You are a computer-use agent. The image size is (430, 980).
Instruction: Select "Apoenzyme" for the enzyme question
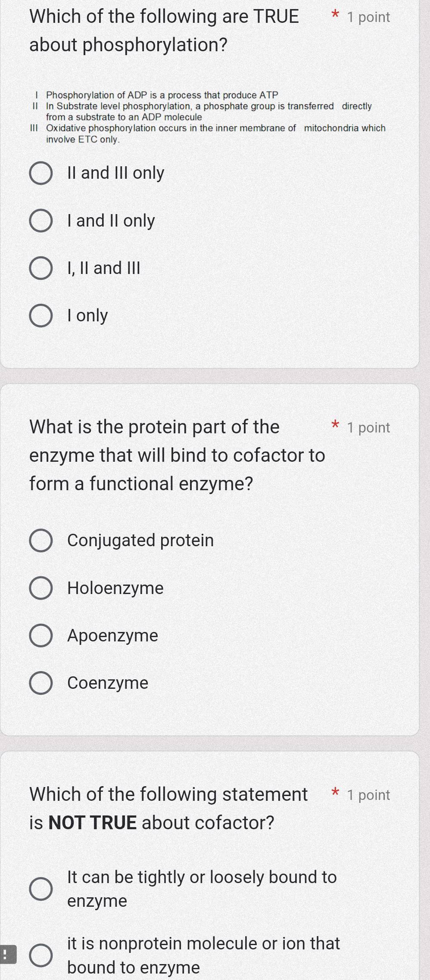pyautogui.click(x=42, y=636)
